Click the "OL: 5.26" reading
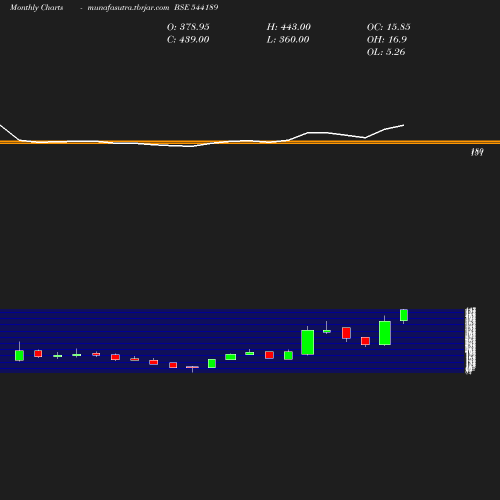Image resolution: width=500 pixels, height=500 pixels. tap(386, 52)
